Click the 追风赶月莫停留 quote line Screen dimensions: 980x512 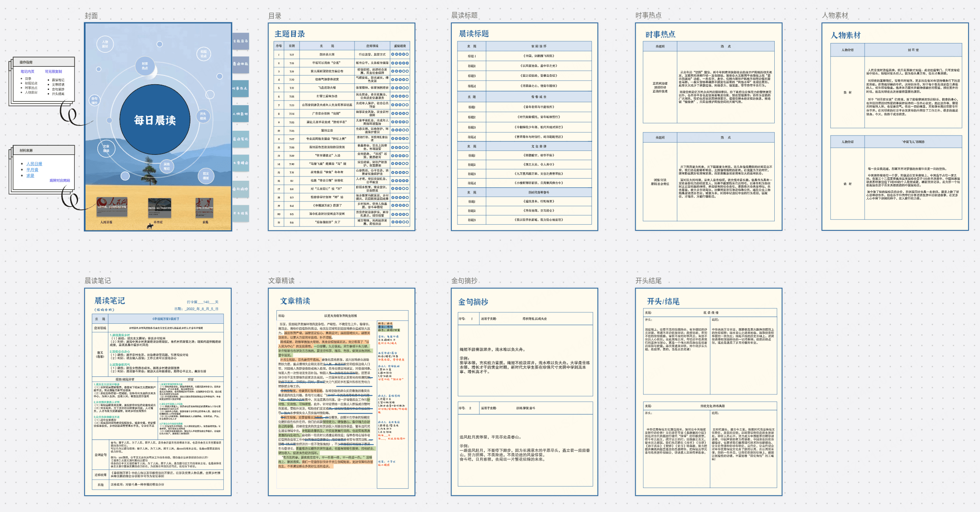[x=490, y=437]
